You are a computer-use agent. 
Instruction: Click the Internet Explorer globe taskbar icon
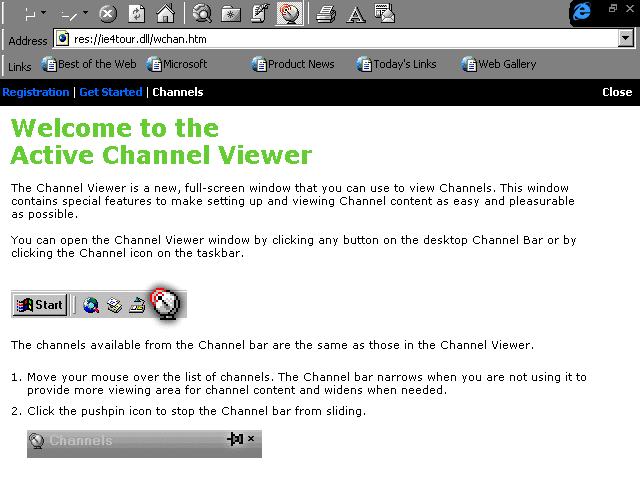coord(91,305)
